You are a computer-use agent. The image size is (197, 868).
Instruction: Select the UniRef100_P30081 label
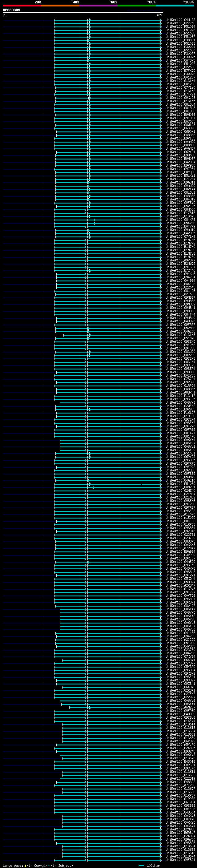(x=180, y=40)
